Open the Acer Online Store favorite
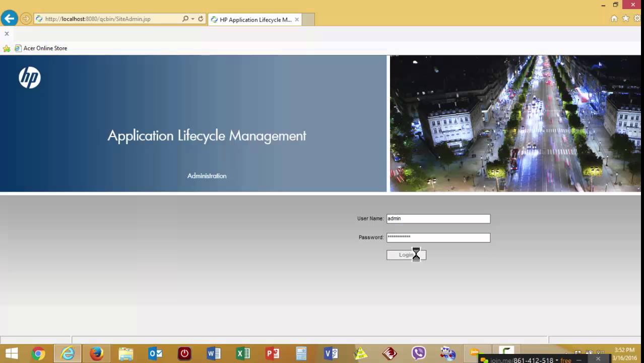Image resolution: width=644 pixels, height=363 pixels. pyautogui.click(x=41, y=48)
